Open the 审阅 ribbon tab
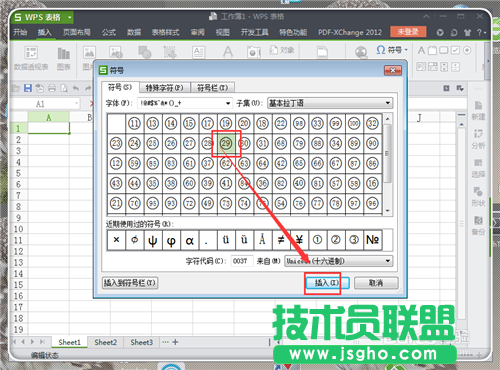Image resolution: width=500 pixels, height=370 pixels. 197,32
